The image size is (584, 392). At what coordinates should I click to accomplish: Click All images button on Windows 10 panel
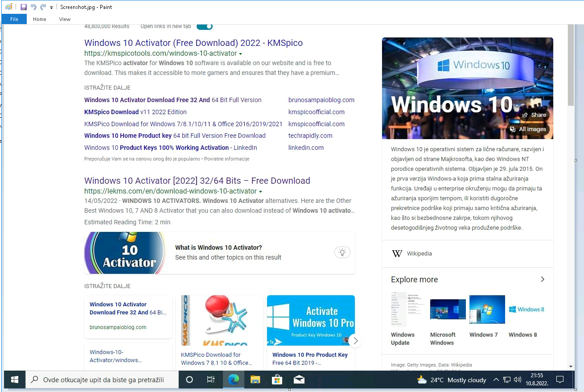pos(528,129)
